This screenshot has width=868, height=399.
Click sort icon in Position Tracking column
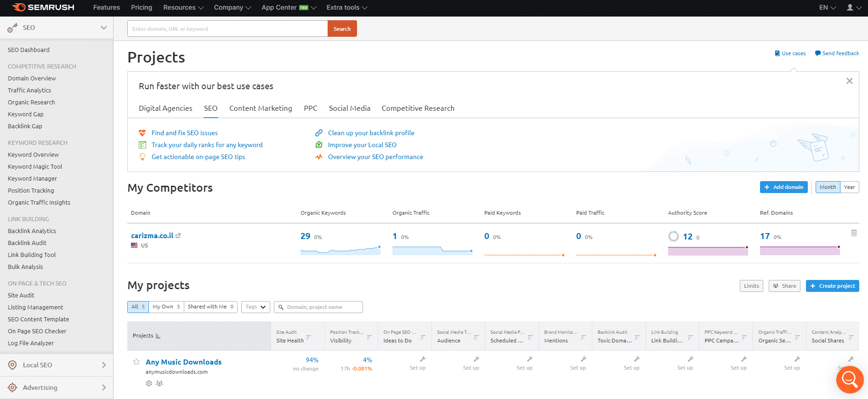pos(369,337)
